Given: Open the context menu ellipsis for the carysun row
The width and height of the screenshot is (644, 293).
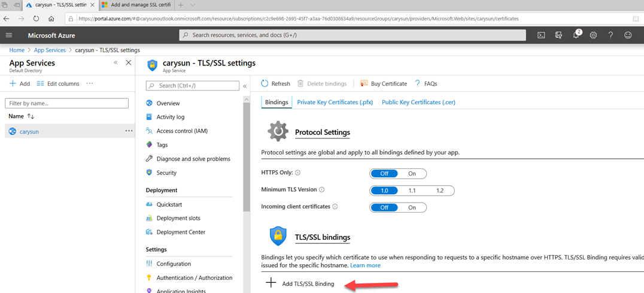Looking at the screenshot, I should (x=129, y=131).
